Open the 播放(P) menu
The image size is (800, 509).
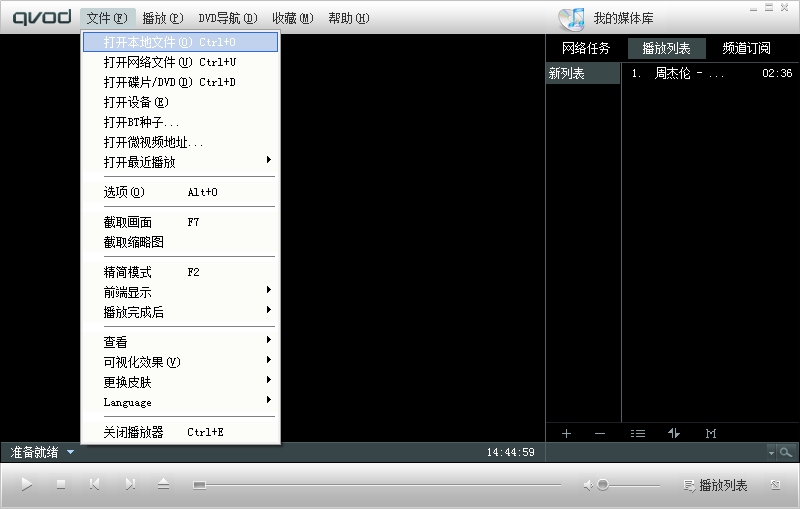click(163, 18)
